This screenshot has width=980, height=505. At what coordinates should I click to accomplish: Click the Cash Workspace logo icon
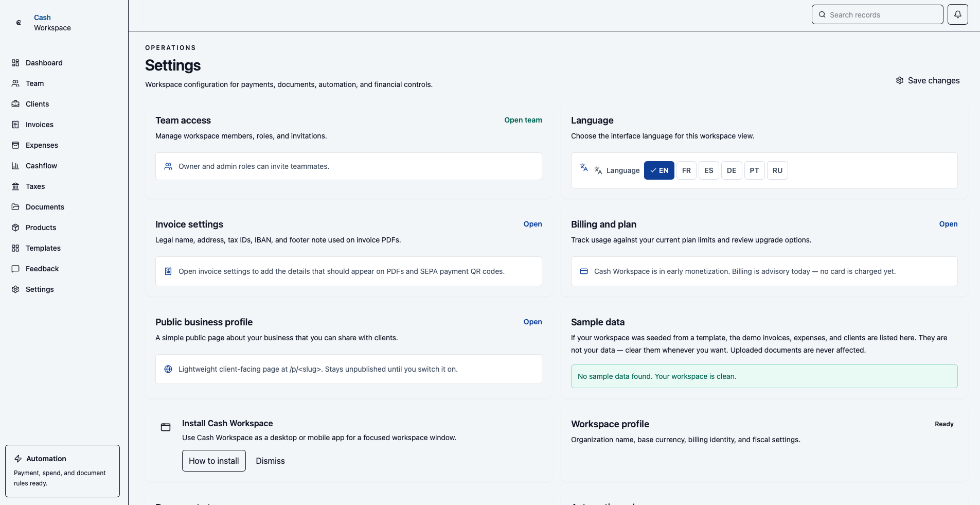19,23
